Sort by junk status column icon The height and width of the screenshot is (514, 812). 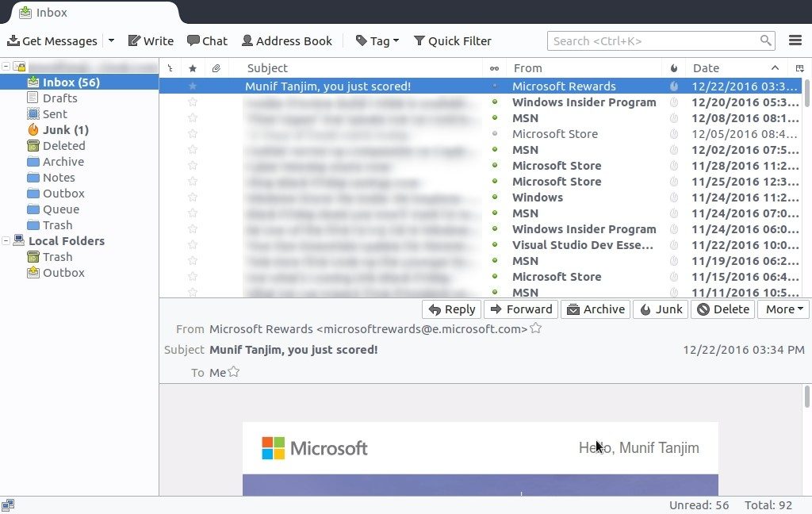674,68
